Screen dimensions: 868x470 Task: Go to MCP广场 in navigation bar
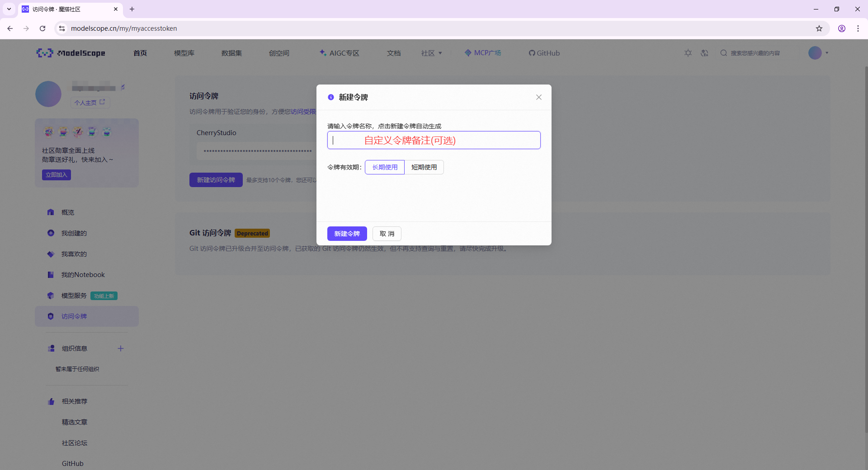coord(483,53)
